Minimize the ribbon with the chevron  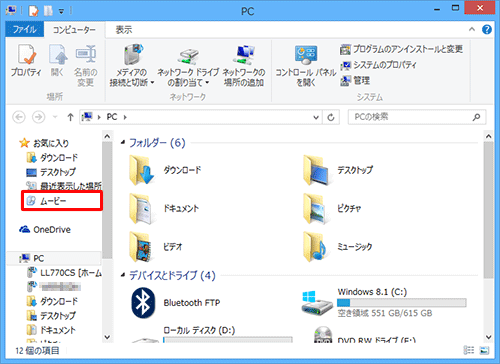[x=472, y=29]
